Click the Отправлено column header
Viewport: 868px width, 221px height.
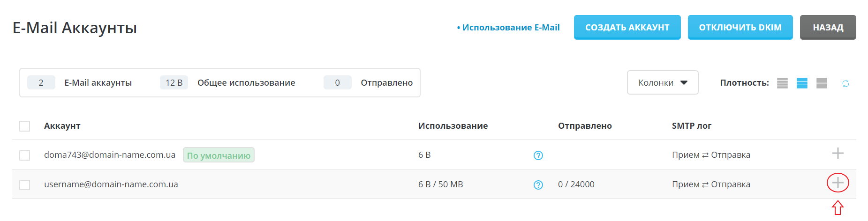tap(585, 126)
